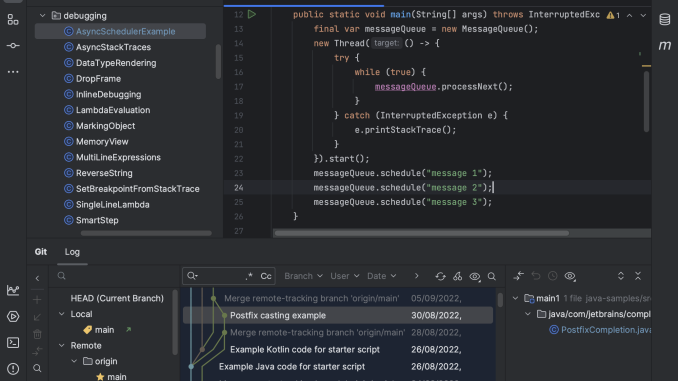
Task: Delete branch trash icon
Action: (37, 334)
